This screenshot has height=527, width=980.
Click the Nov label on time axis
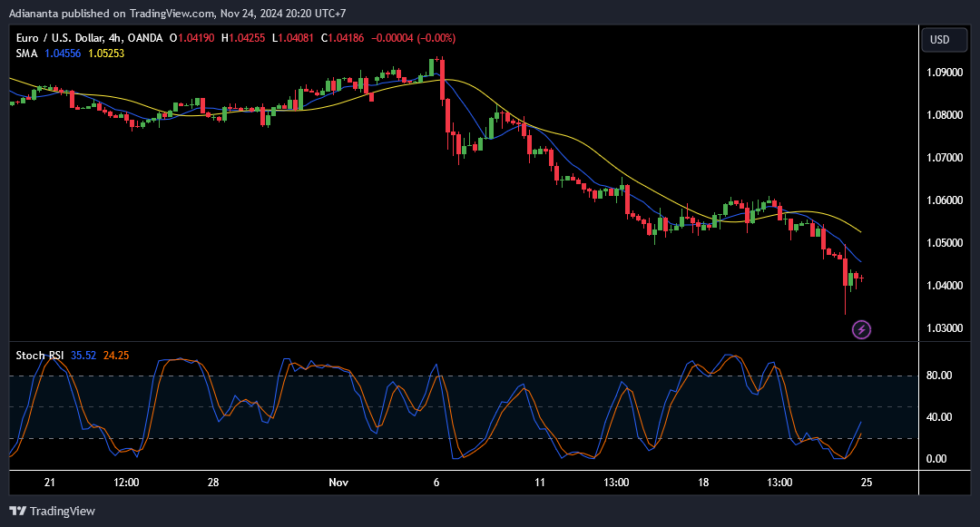(338, 482)
